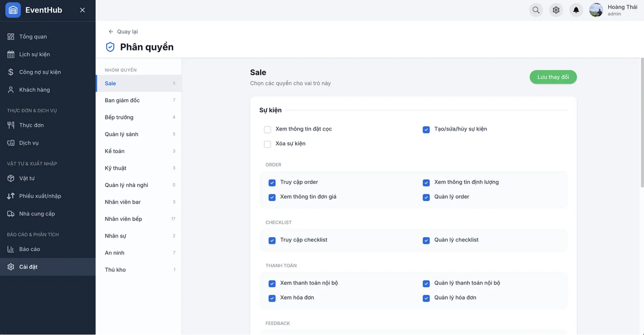
Task: Save with Lưu thay đổi button
Action: [553, 77]
